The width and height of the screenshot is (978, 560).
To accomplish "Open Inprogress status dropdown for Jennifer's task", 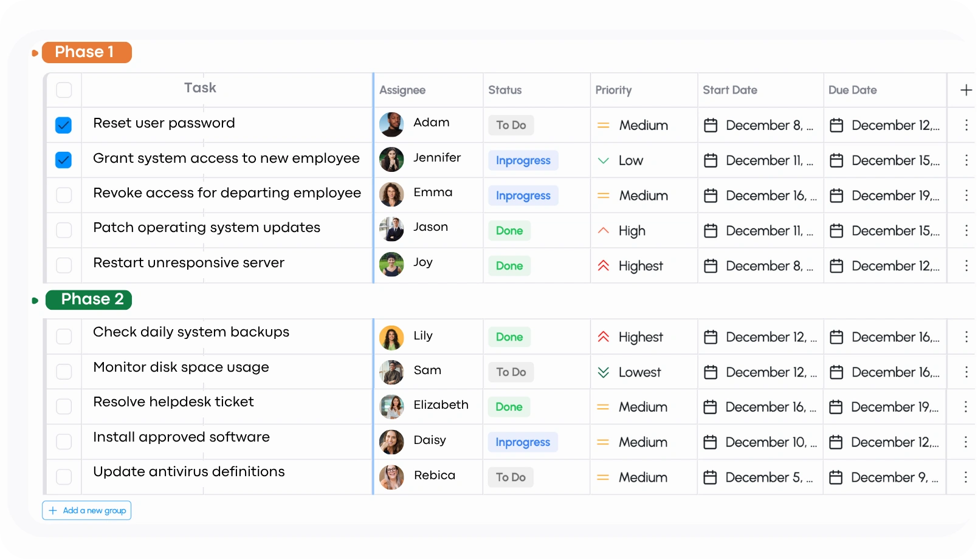I will point(523,160).
